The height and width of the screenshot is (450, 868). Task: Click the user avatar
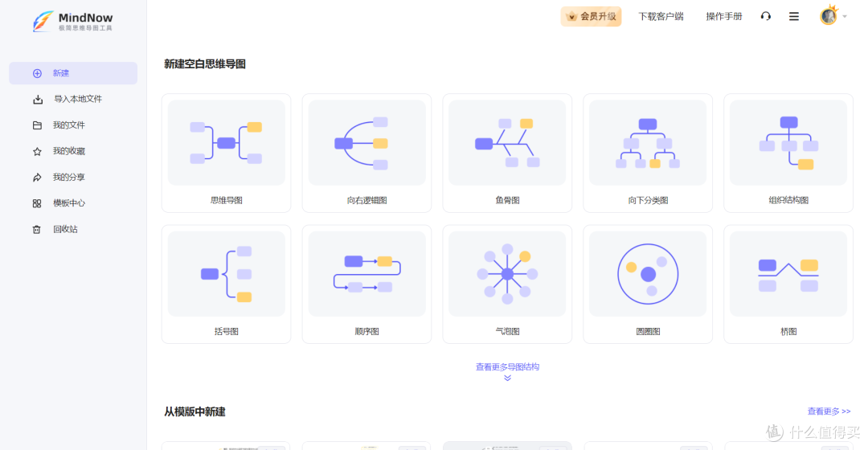tap(829, 16)
